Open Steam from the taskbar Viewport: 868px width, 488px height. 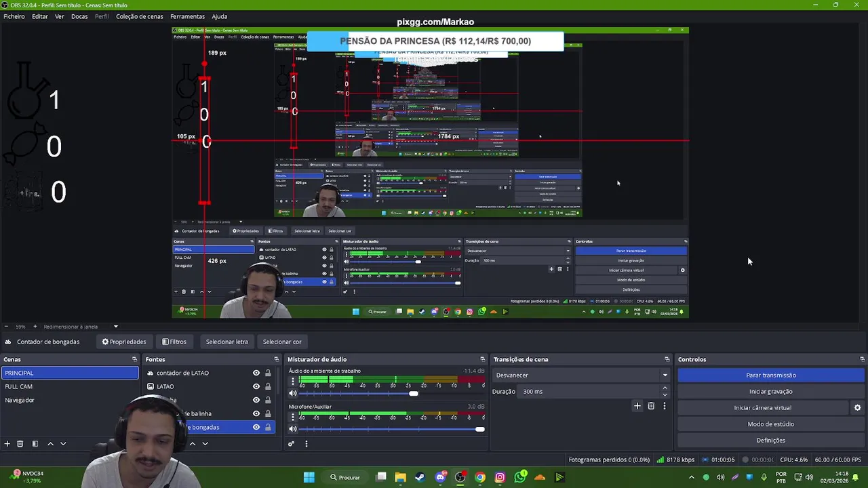tap(420, 477)
